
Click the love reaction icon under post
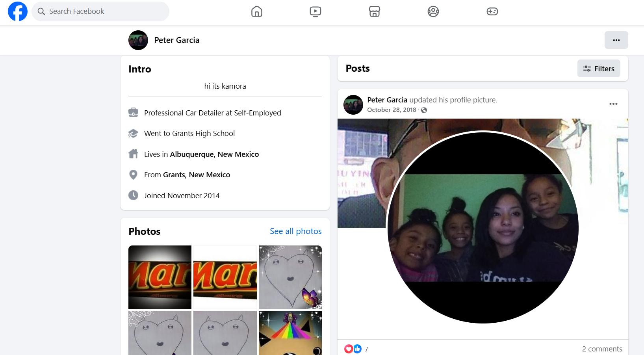click(x=349, y=349)
